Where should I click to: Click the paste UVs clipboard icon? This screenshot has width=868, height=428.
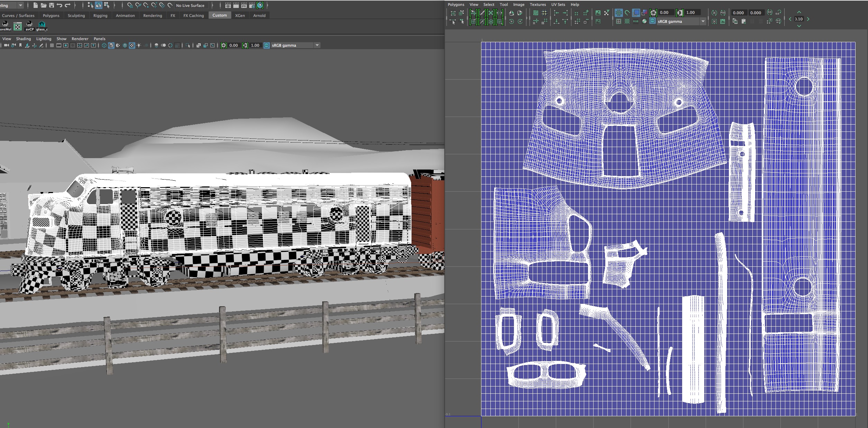(744, 21)
